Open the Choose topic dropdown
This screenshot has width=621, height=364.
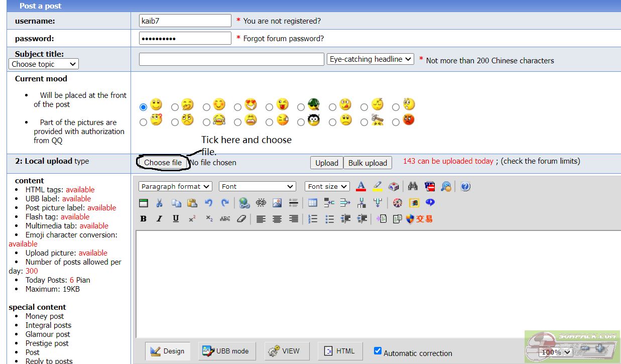click(44, 64)
